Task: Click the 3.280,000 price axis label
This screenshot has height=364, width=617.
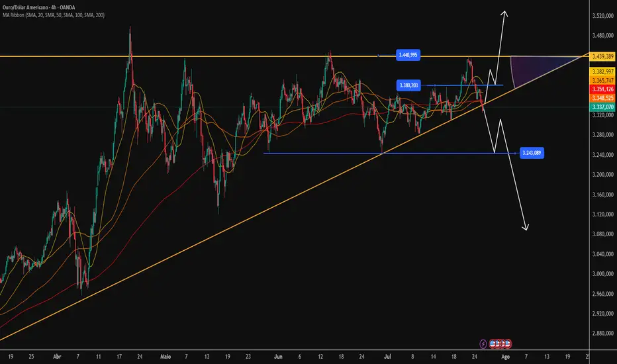Action: point(603,134)
